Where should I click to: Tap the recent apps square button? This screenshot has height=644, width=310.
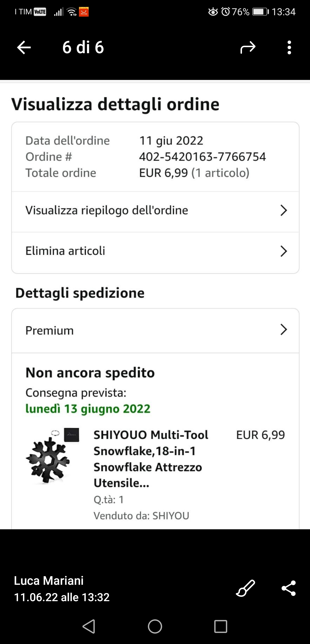(x=221, y=626)
